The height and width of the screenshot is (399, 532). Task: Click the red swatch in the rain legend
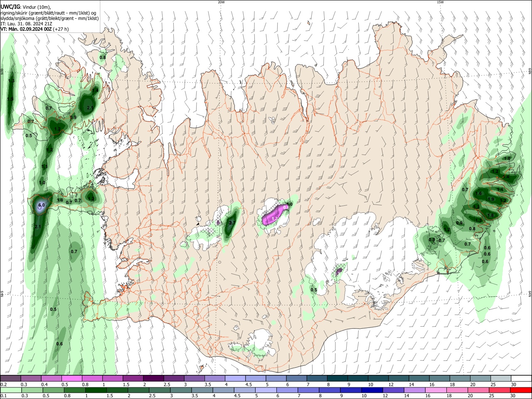pyautogui.click(x=522, y=390)
